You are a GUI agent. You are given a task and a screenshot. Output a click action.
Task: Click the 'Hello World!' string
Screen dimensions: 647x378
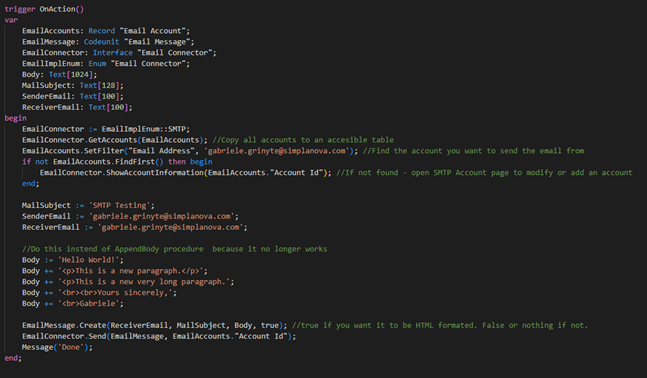coord(88,260)
